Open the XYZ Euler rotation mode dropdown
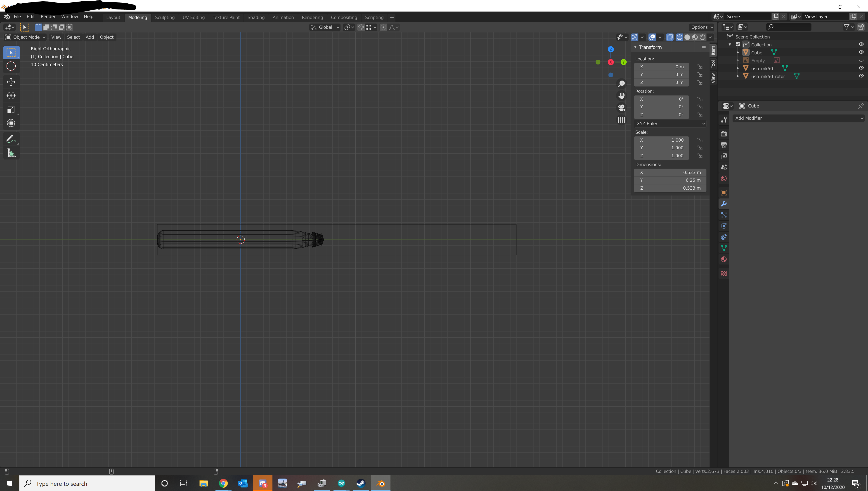The width and height of the screenshot is (868, 491). 670,123
